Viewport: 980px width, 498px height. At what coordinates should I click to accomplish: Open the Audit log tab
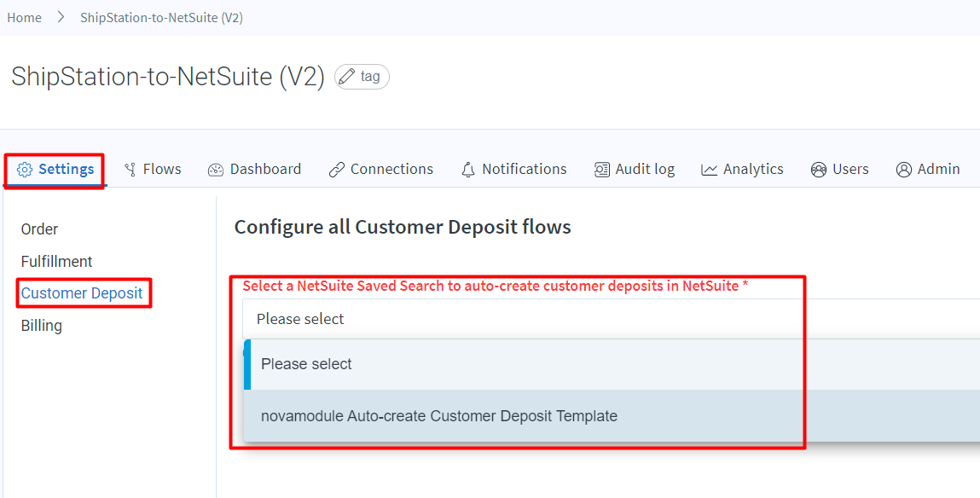pyautogui.click(x=635, y=170)
